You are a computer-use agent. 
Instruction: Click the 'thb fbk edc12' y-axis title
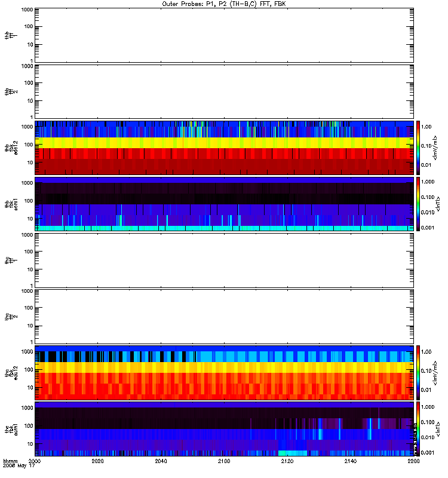coord(11,148)
